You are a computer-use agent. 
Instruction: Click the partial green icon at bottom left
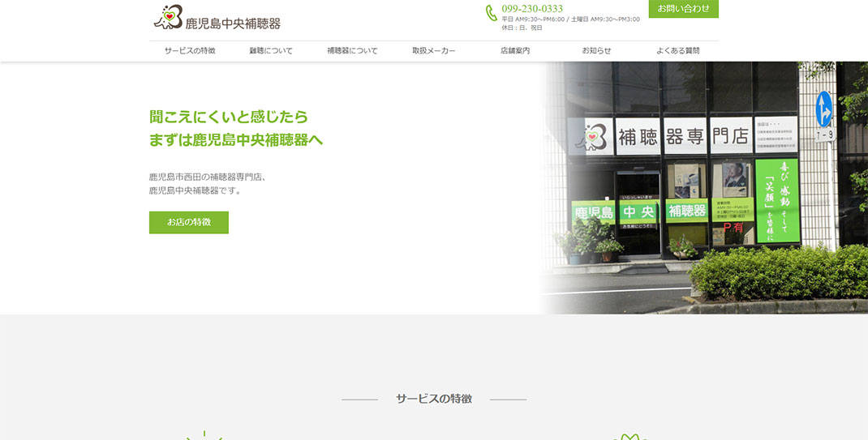click(x=204, y=436)
